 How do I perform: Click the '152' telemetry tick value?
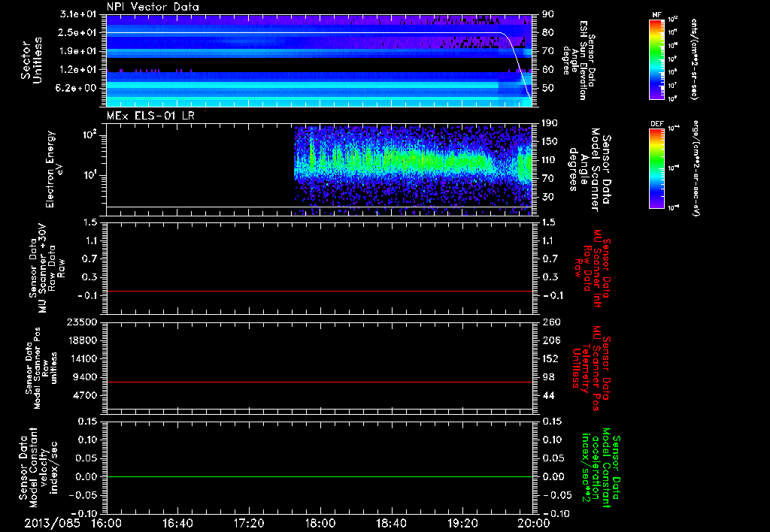tap(551, 358)
